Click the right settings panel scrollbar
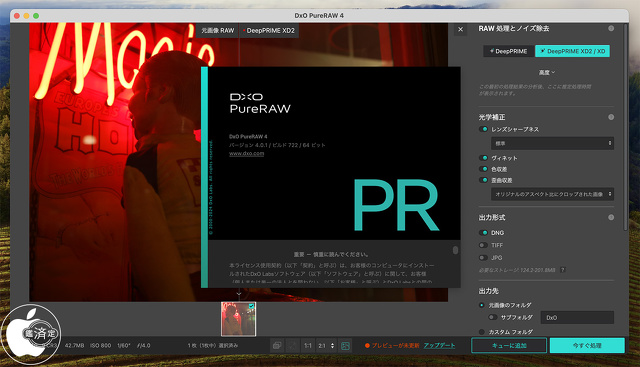640x367 pixels. tap(626, 127)
